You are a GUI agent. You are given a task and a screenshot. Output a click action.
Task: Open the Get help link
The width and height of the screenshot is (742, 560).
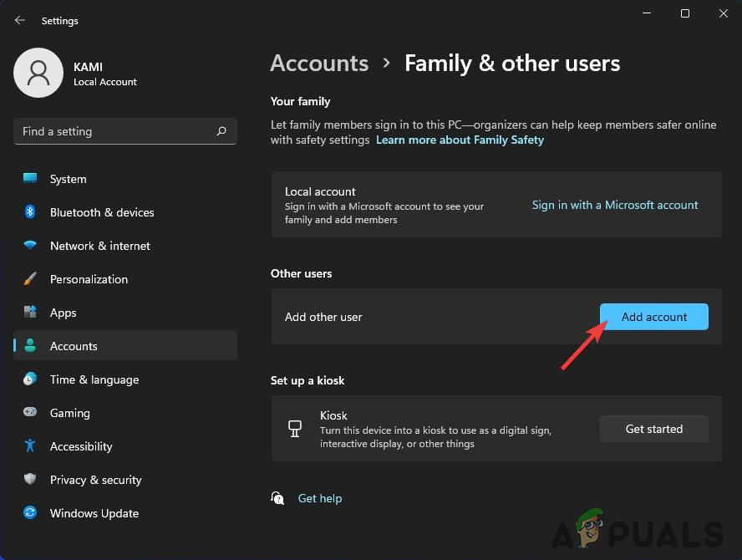(x=320, y=498)
